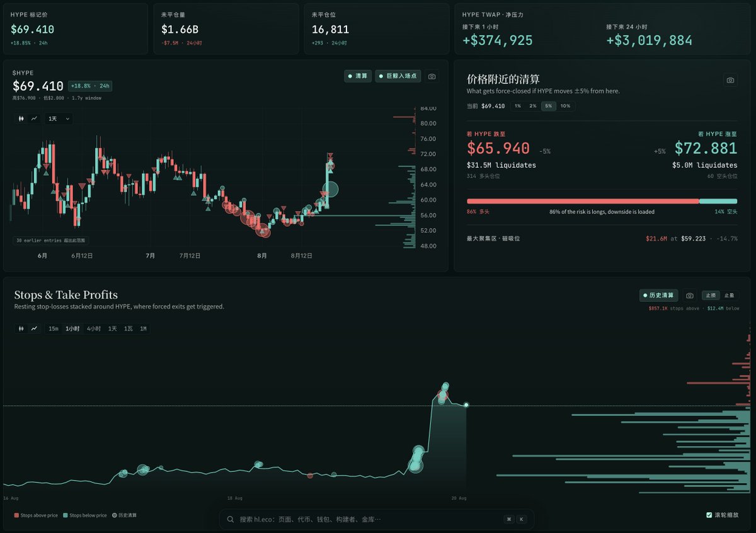Toggle Stops below price legend item
This screenshot has width=756, height=533.
tap(85, 515)
